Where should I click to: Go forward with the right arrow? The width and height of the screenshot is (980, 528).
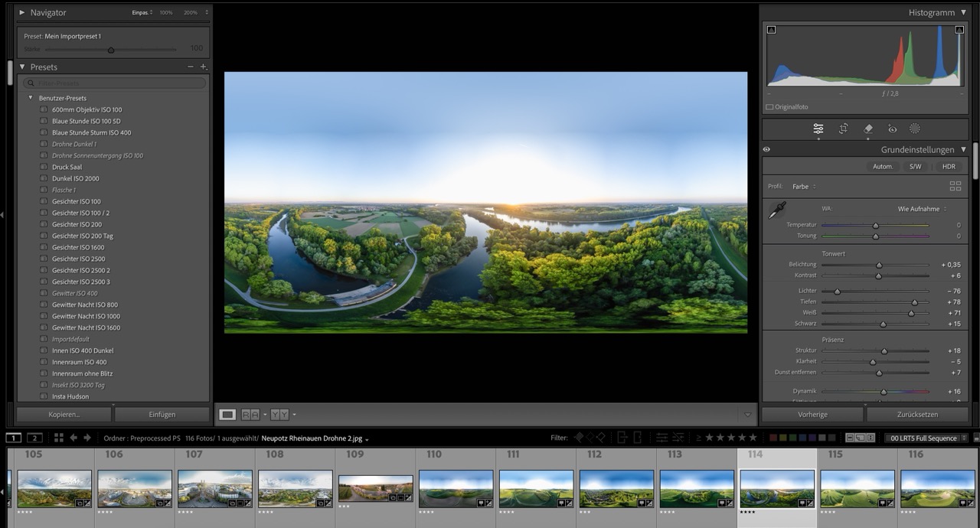tap(87, 438)
